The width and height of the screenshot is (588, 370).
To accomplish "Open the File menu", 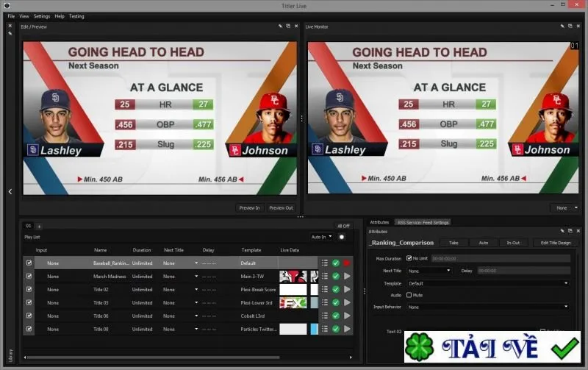I will tap(11, 16).
